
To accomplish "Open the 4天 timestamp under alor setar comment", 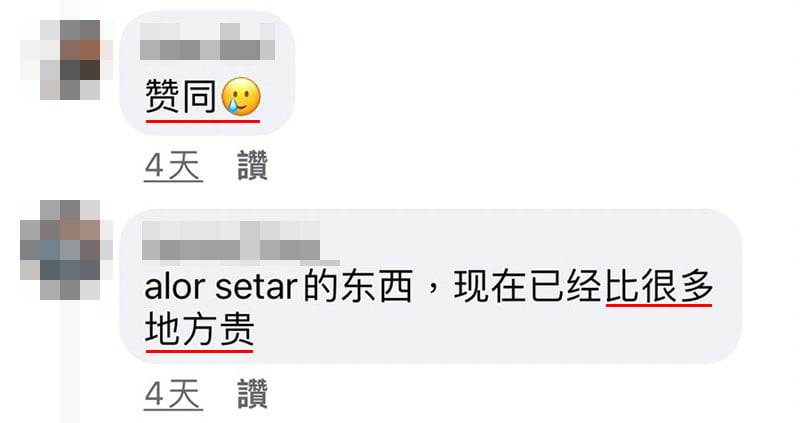I will (x=173, y=394).
